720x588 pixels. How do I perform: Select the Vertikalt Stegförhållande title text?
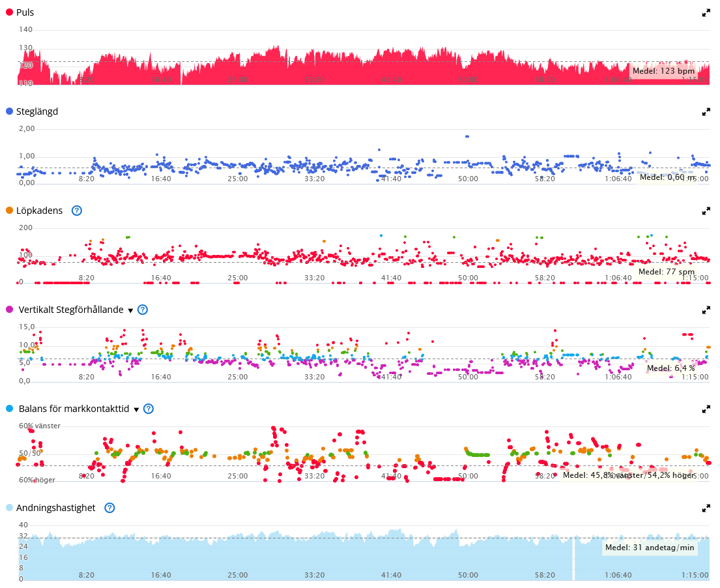pyautogui.click(x=71, y=310)
